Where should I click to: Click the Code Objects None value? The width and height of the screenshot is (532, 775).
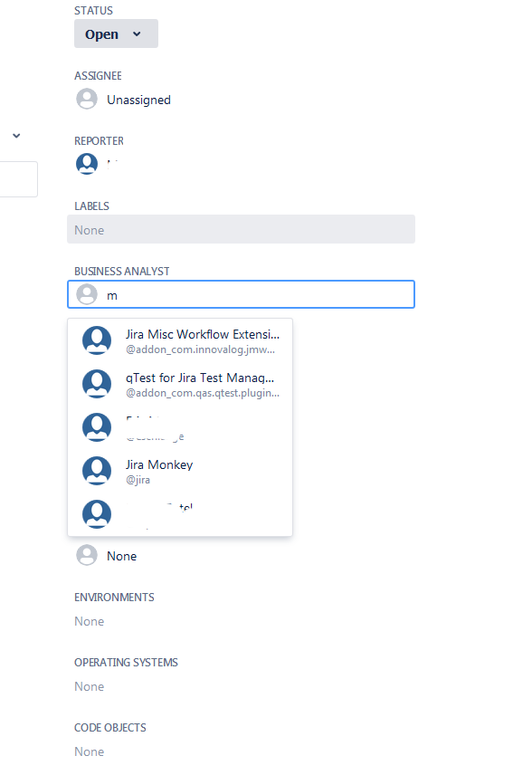[x=89, y=751]
